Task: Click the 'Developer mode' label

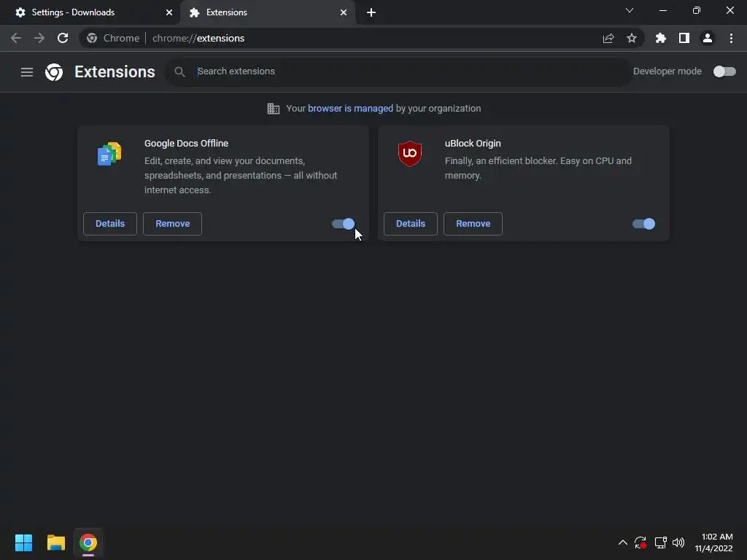Action: [667, 71]
